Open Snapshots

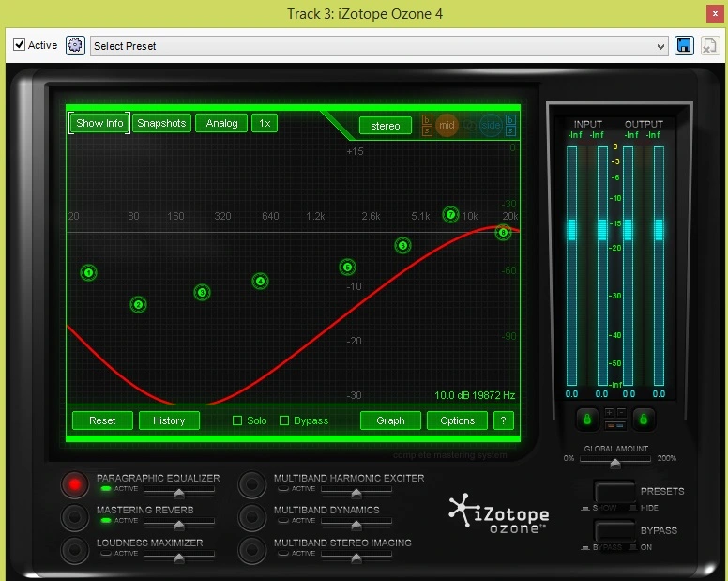click(x=161, y=123)
